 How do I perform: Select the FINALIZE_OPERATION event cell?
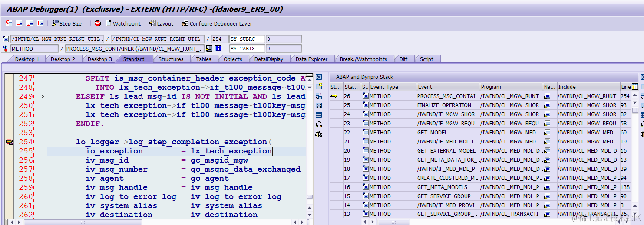[448, 105]
